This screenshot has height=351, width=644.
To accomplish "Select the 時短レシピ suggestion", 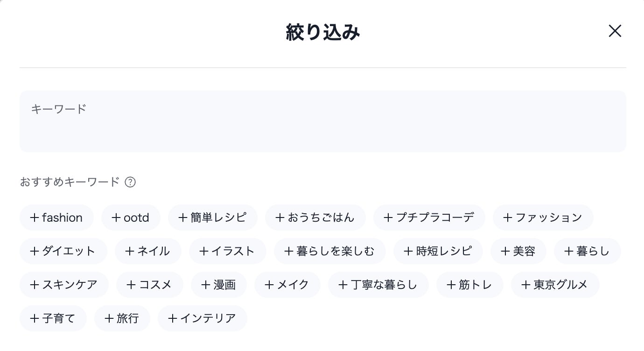I will coord(438,251).
